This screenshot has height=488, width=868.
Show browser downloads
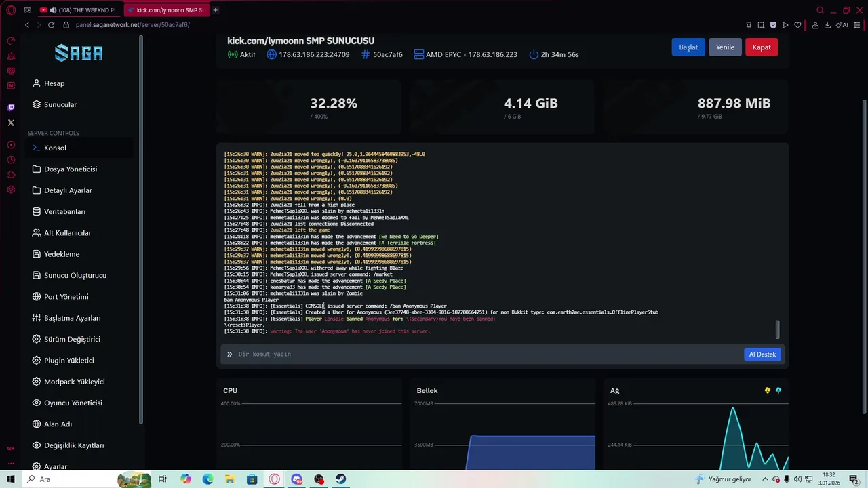pos(828,25)
